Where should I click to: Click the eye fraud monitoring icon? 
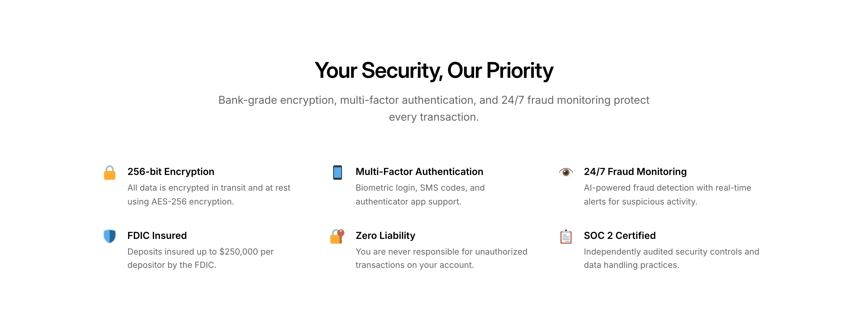pyautogui.click(x=566, y=172)
